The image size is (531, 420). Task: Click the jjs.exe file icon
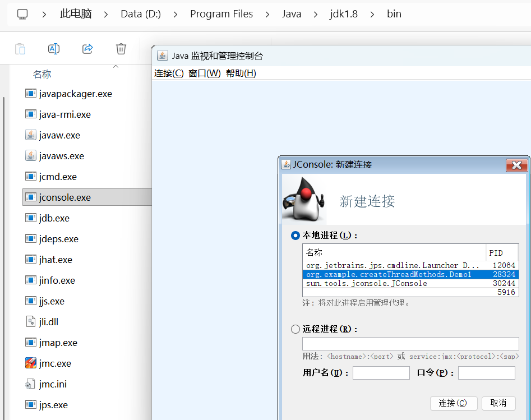31,301
